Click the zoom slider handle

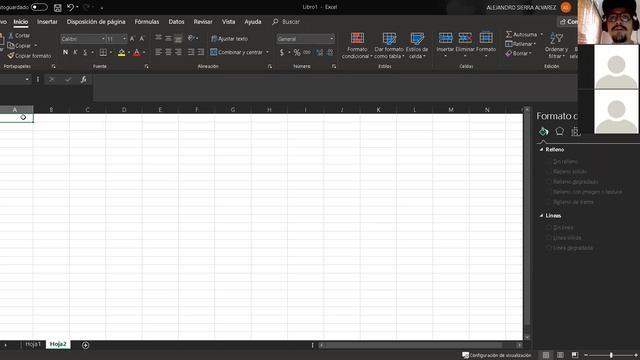click(611, 355)
